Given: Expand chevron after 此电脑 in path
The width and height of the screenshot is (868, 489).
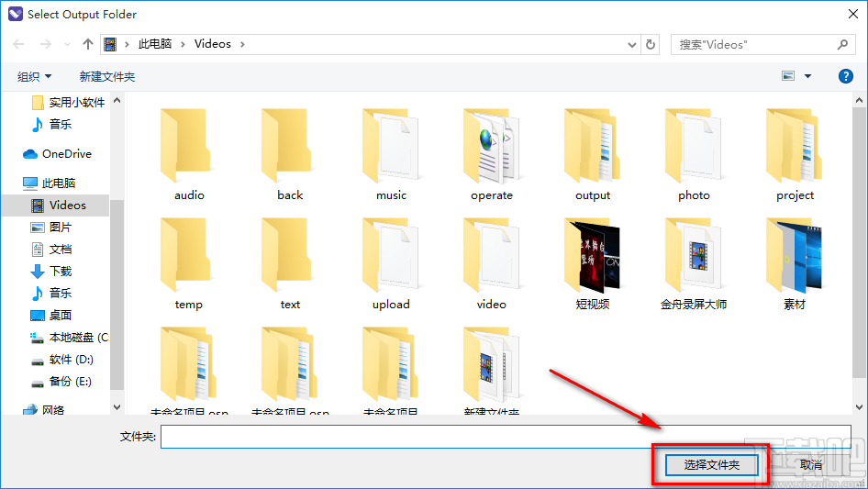Looking at the screenshot, I should coord(183,44).
